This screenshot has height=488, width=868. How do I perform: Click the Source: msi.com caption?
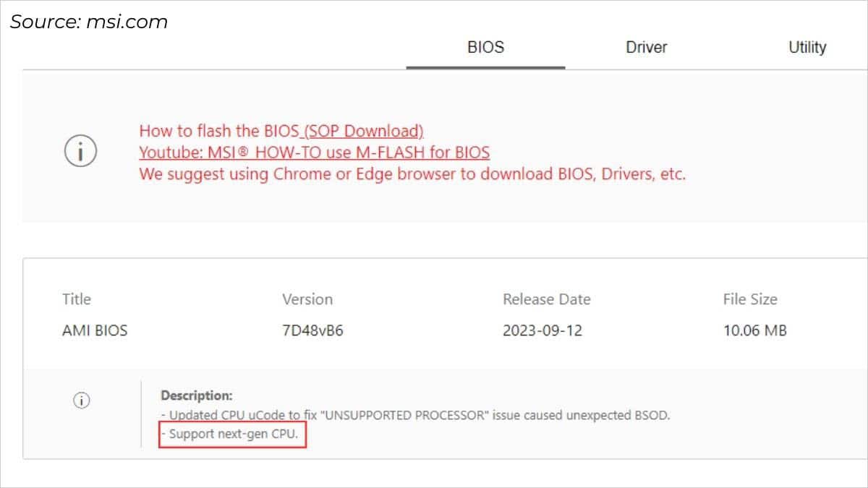pos(88,22)
